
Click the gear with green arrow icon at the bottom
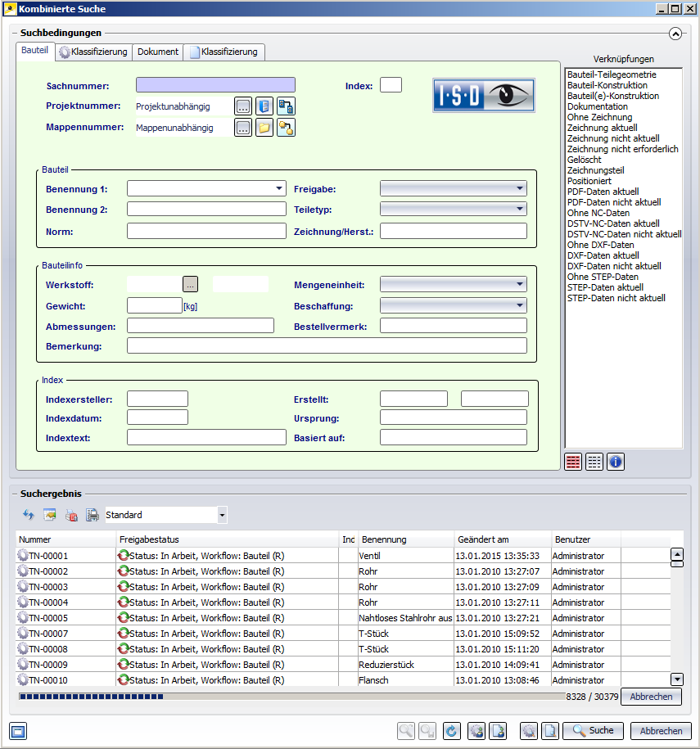tap(476, 731)
